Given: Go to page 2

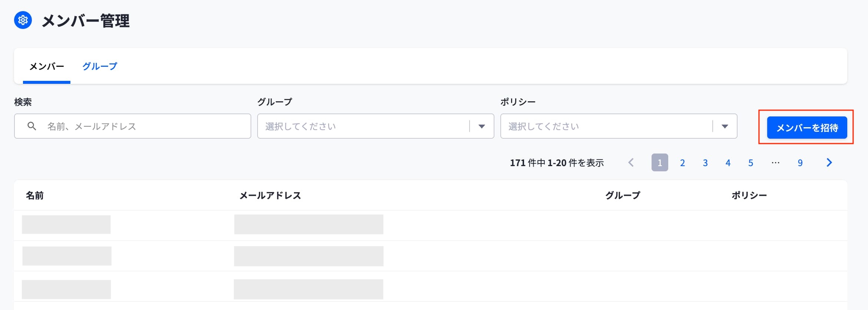Looking at the screenshot, I should coord(682,163).
